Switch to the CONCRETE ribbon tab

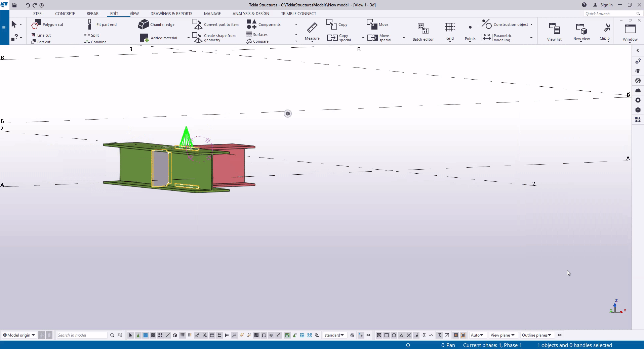point(65,14)
